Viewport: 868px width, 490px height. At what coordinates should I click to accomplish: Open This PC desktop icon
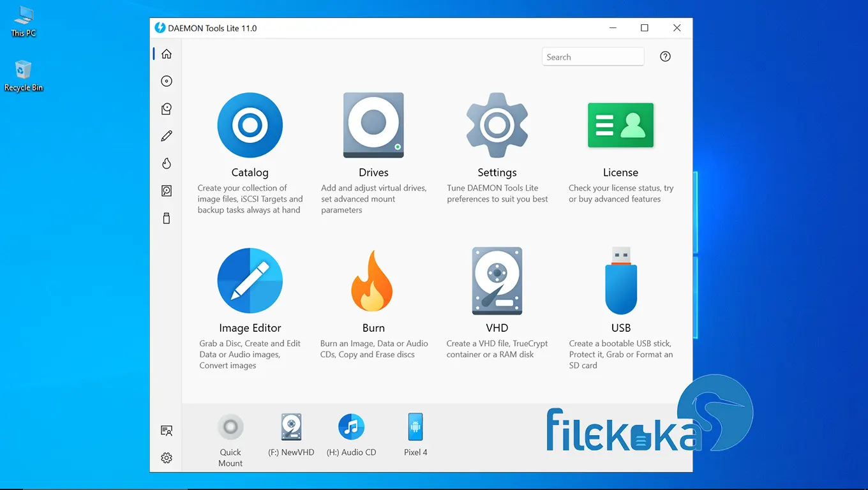(24, 21)
